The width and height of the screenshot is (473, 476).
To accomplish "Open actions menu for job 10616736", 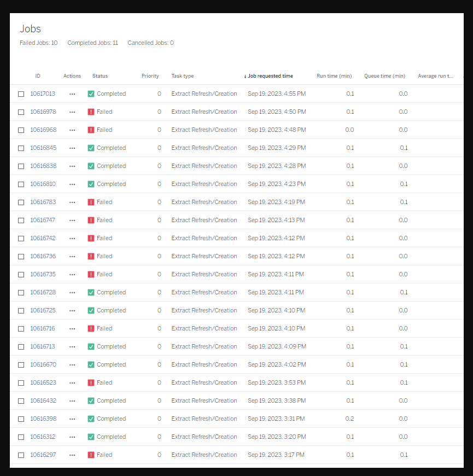I will pos(72,257).
